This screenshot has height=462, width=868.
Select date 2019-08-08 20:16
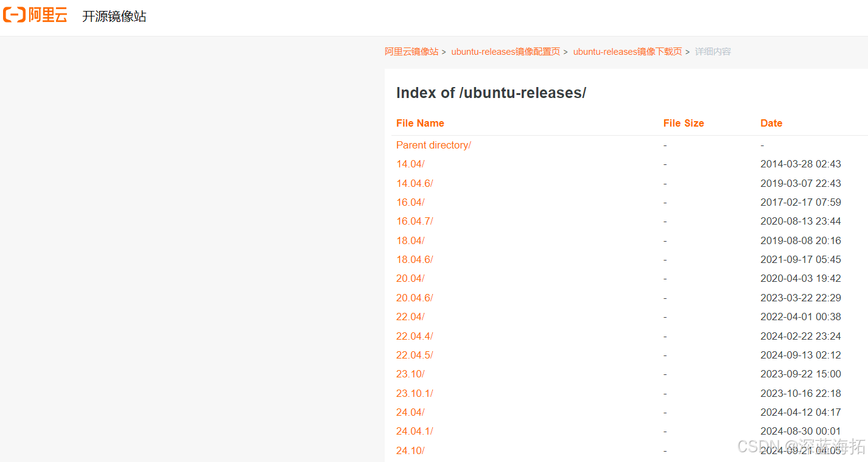coord(800,240)
